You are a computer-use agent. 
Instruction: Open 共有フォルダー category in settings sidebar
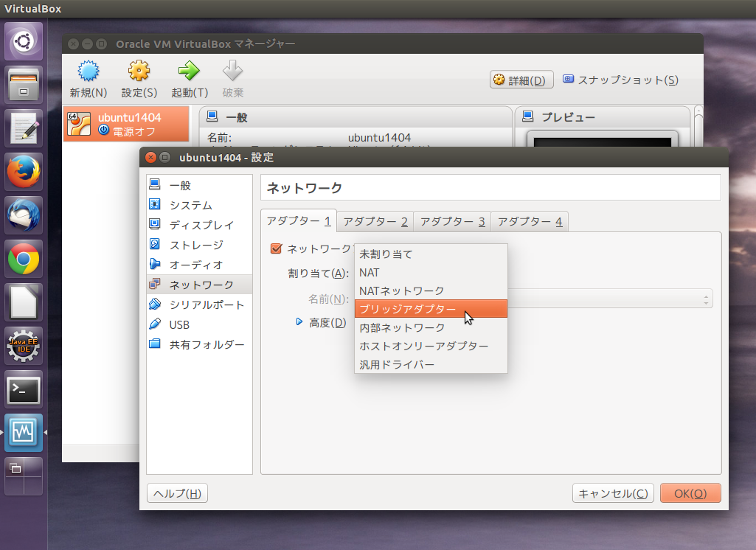[x=199, y=344]
